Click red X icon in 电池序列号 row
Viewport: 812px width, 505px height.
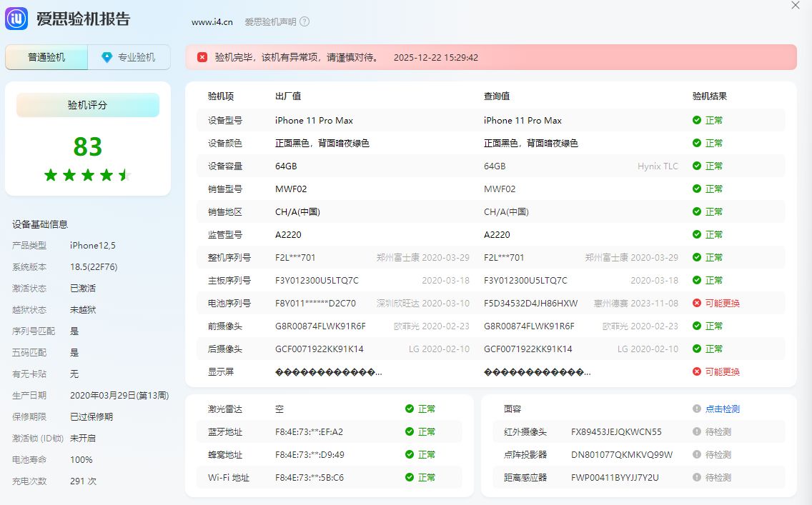pos(696,303)
